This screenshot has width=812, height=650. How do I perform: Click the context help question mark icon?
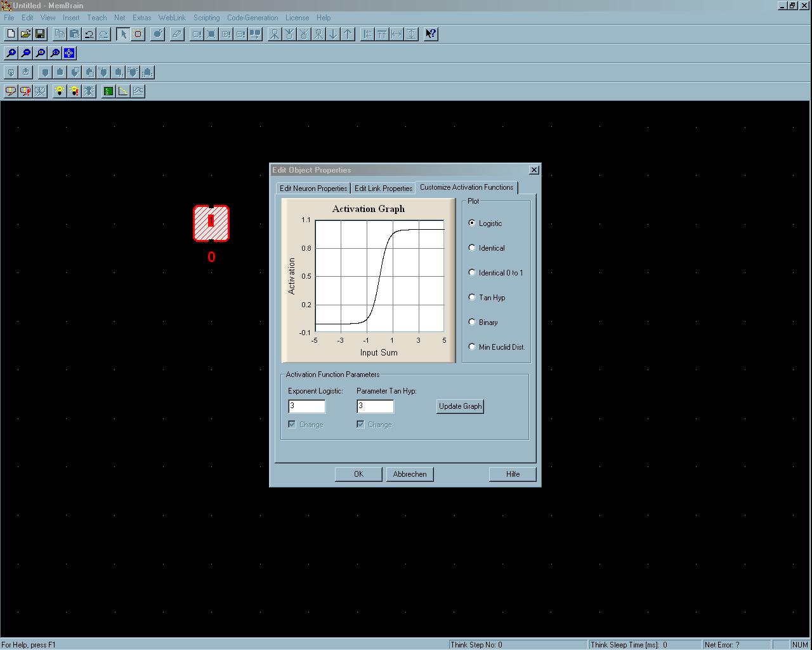click(431, 34)
